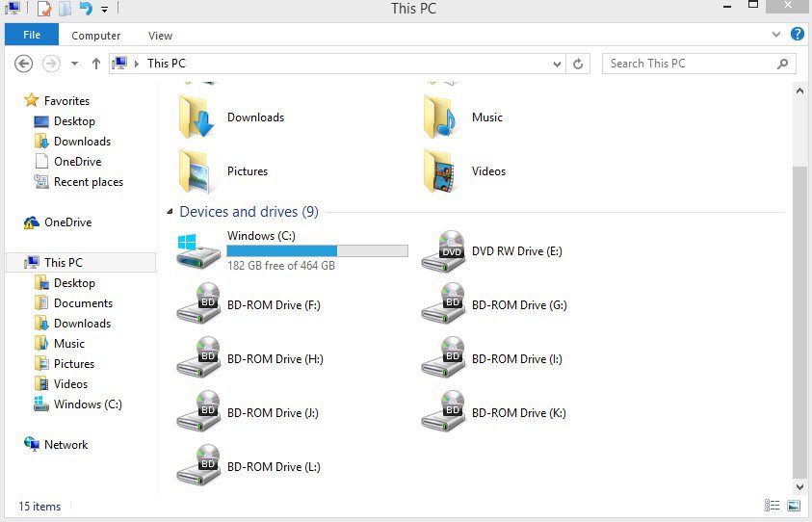812x522 pixels.
Task: Switch to Large icons view in status bar
Action: click(x=794, y=506)
